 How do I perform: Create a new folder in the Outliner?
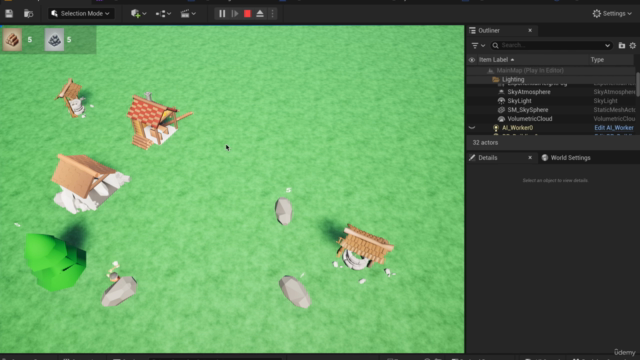(x=622, y=46)
